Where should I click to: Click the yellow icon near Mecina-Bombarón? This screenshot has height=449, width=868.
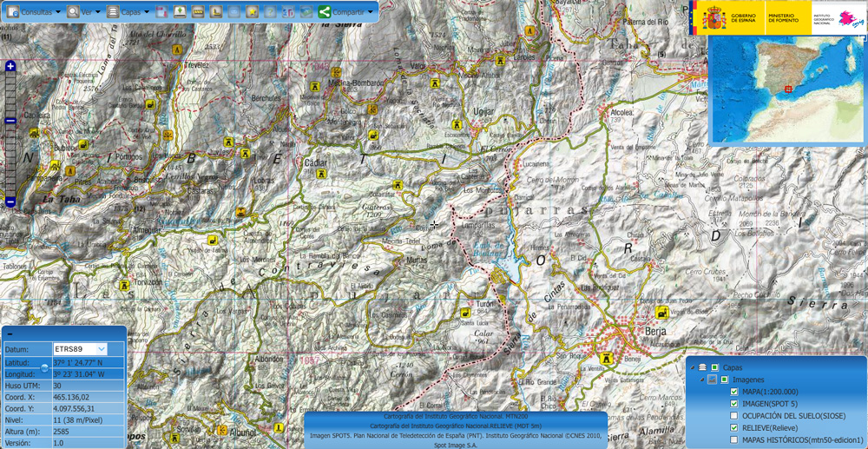pyautogui.click(x=316, y=87)
